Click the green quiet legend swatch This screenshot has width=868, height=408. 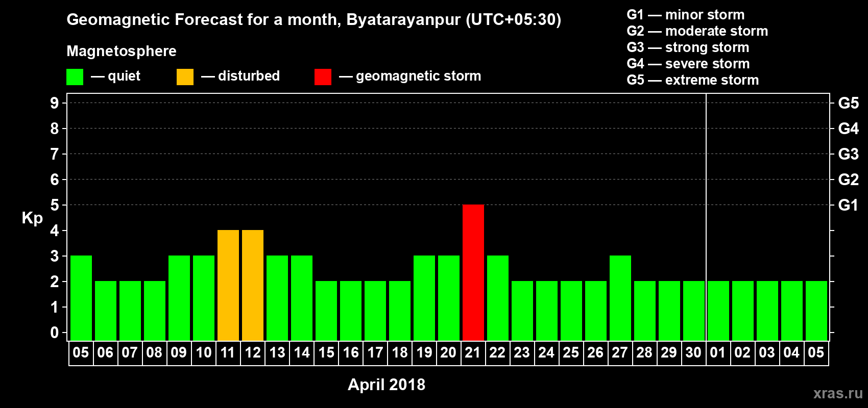pos(75,77)
